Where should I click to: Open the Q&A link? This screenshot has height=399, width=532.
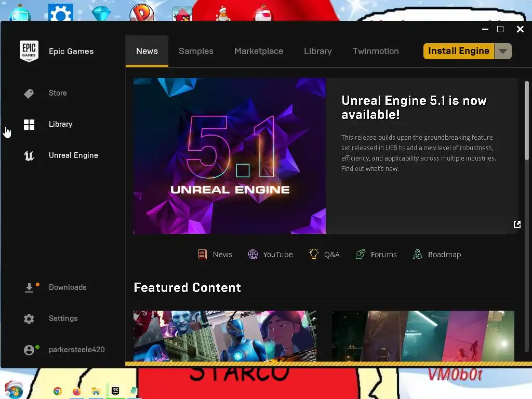click(x=332, y=255)
